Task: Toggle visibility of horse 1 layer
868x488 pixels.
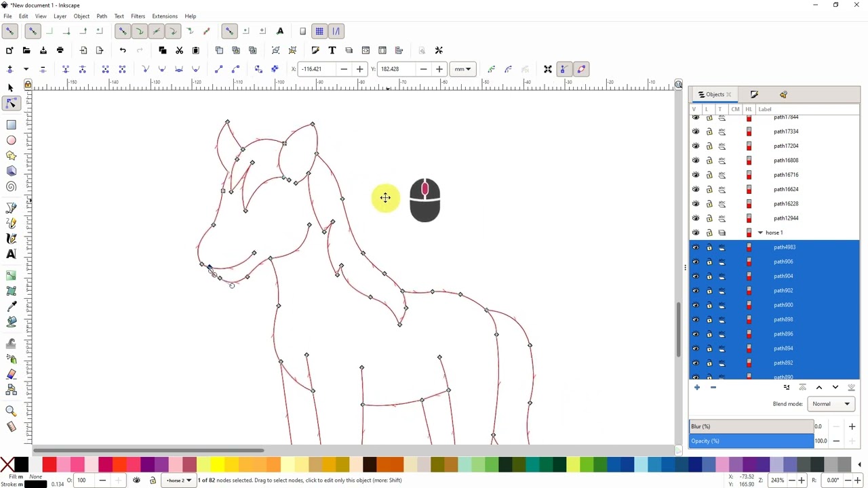Action: [x=695, y=232]
